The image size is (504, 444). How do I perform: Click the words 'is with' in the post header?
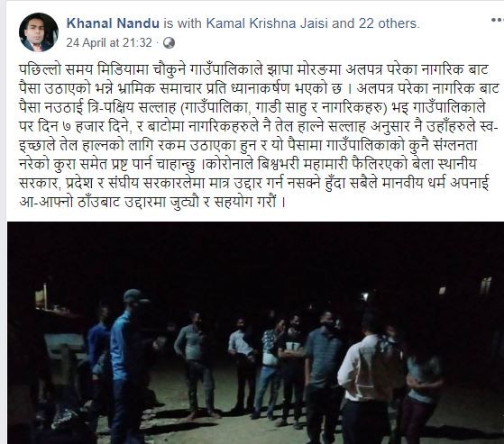(182, 23)
